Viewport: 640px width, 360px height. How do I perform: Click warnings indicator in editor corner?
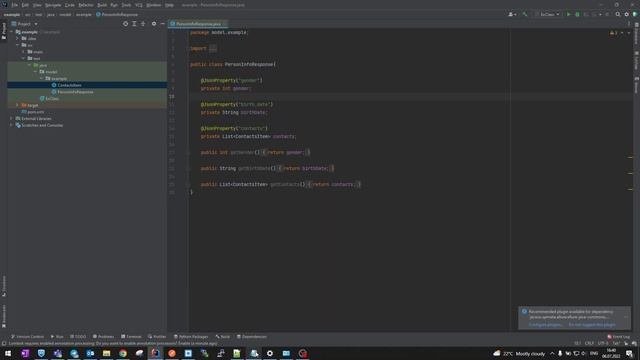(613, 33)
